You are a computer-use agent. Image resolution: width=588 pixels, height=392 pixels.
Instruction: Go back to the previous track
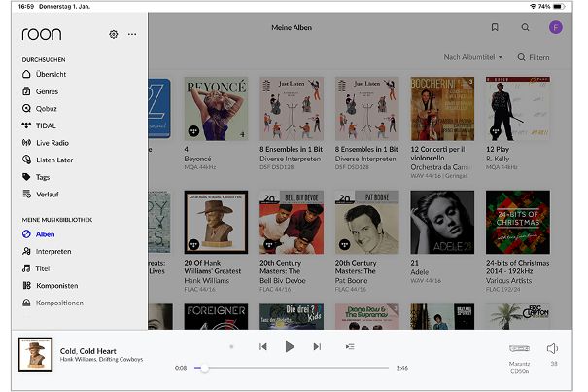click(x=263, y=346)
